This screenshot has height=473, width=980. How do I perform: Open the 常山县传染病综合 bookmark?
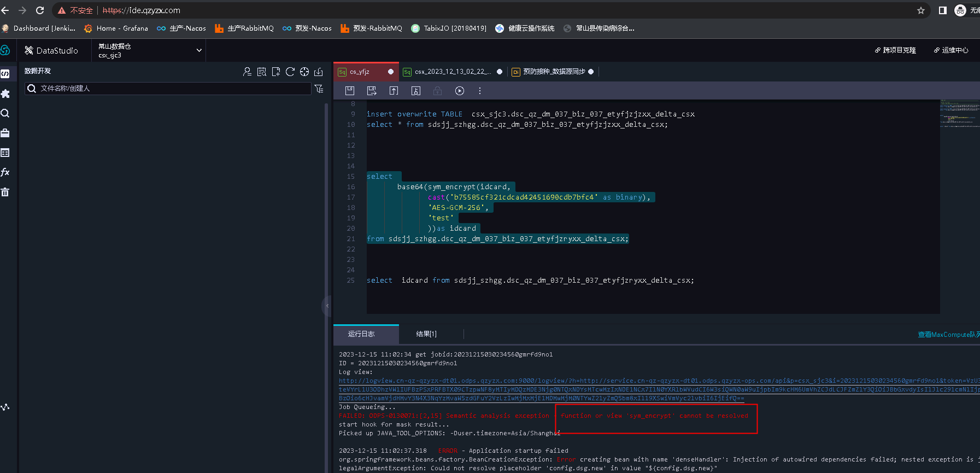coord(599,28)
